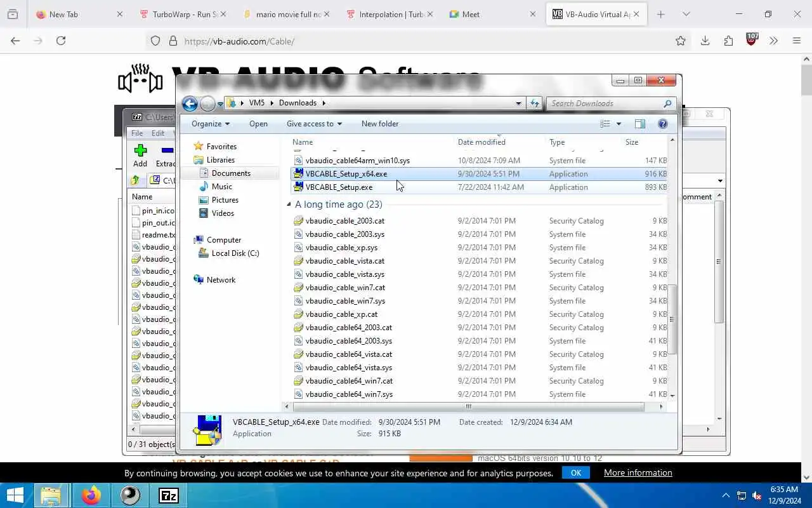The width and height of the screenshot is (812, 508).
Task: Click the Explorer horizontal scrollbar thumb
Action: pos(468,406)
